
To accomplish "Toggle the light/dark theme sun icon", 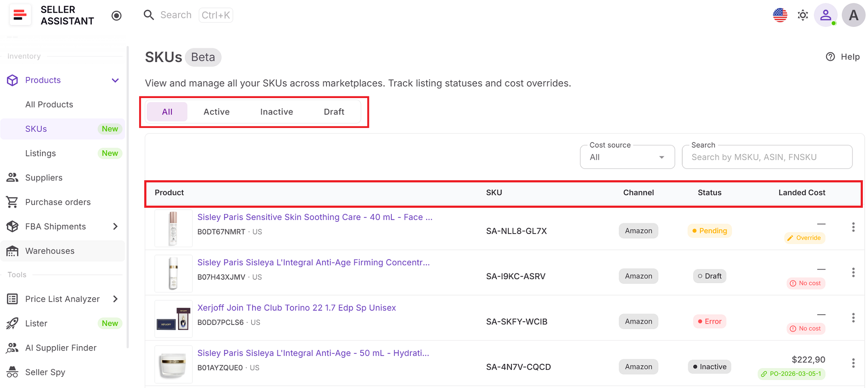I will 803,15.
